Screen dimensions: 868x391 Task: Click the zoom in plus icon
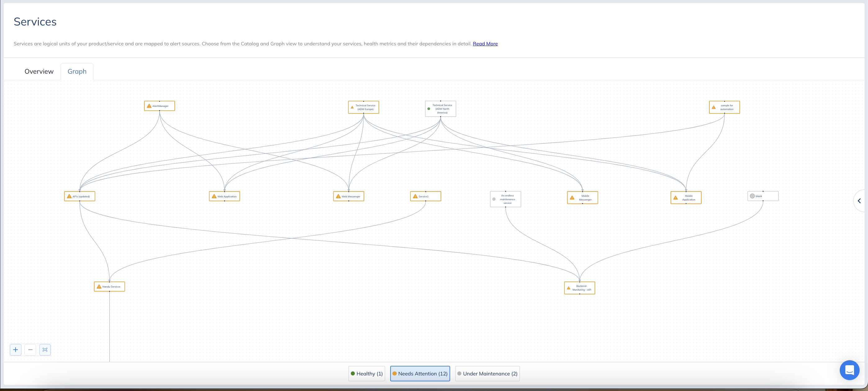coord(16,349)
